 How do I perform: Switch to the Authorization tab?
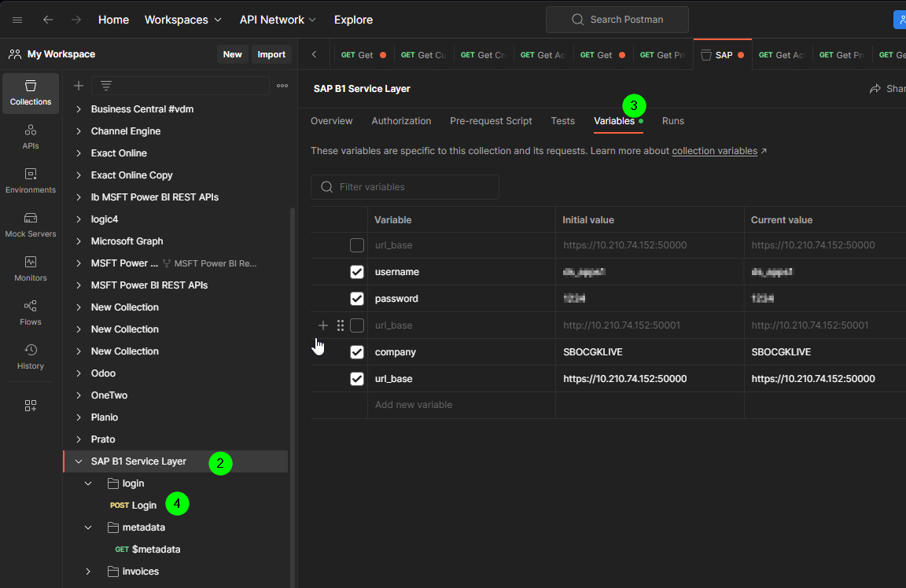401,121
